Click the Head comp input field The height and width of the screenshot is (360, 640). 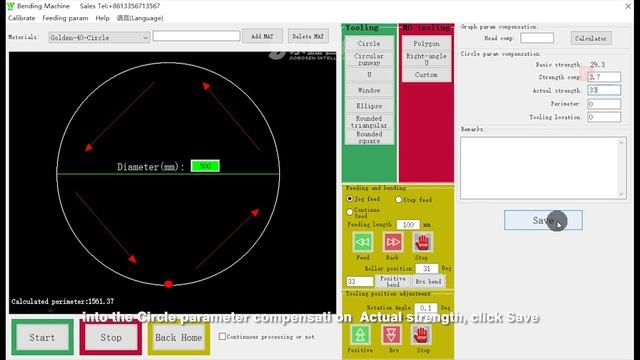[x=537, y=38]
